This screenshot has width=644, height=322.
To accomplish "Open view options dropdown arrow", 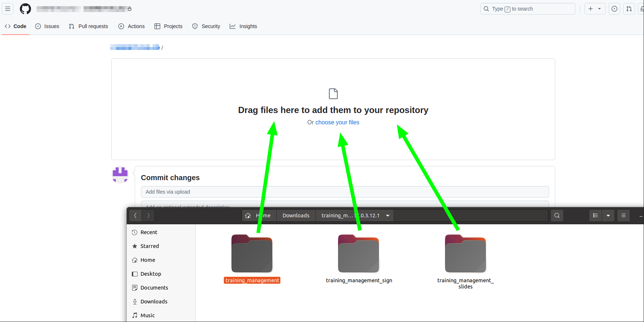I will (x=608, y=216).
